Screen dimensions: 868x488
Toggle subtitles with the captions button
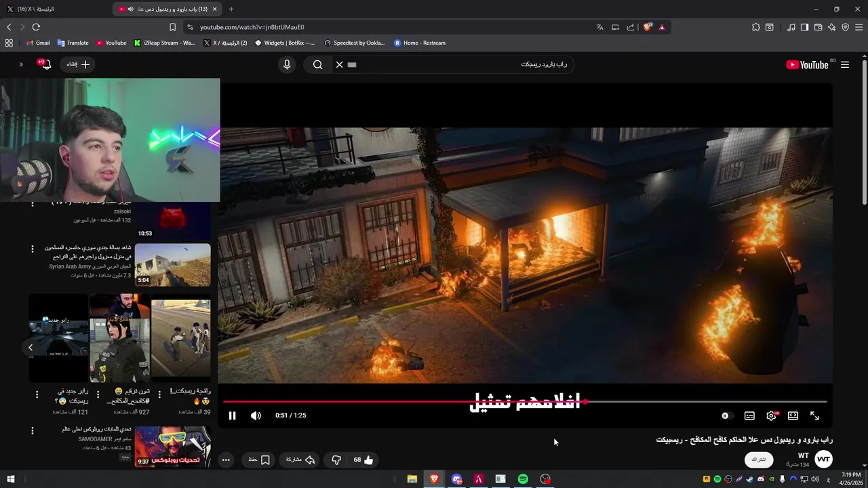coord(749,415)
